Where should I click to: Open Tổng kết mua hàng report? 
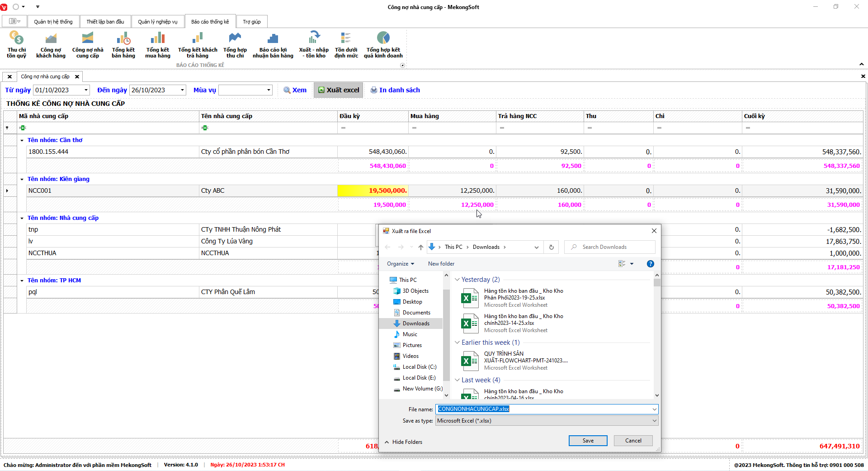coord(157,44)
